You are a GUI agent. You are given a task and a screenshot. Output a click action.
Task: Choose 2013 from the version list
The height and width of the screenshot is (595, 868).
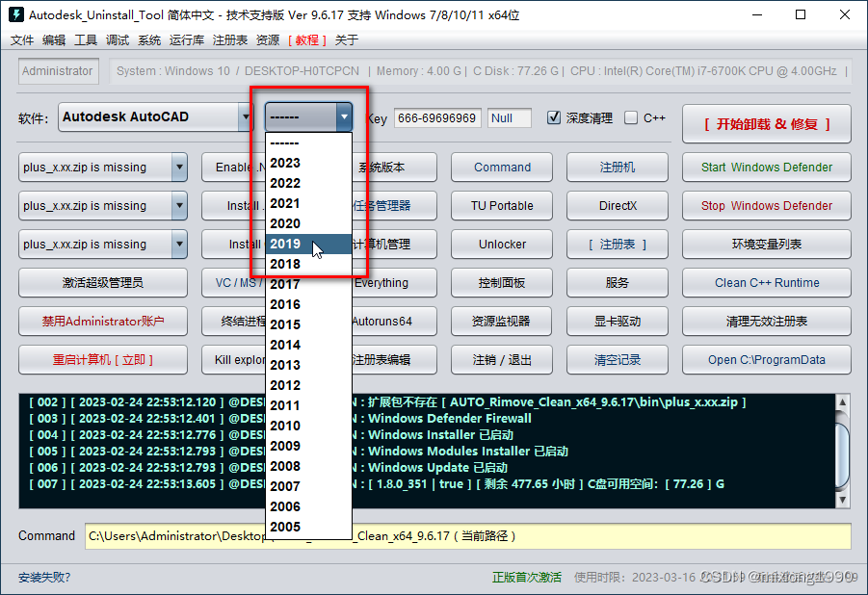(308, 365)
